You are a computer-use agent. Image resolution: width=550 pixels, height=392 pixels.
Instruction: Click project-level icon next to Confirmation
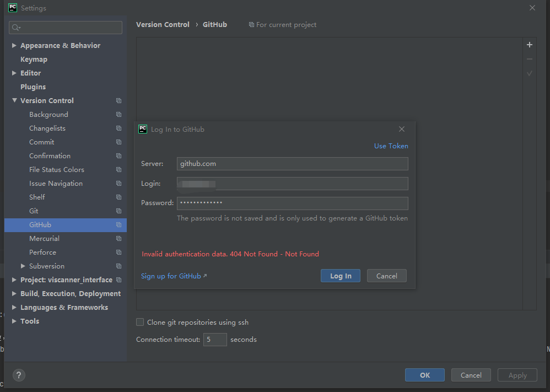point(118,156)
